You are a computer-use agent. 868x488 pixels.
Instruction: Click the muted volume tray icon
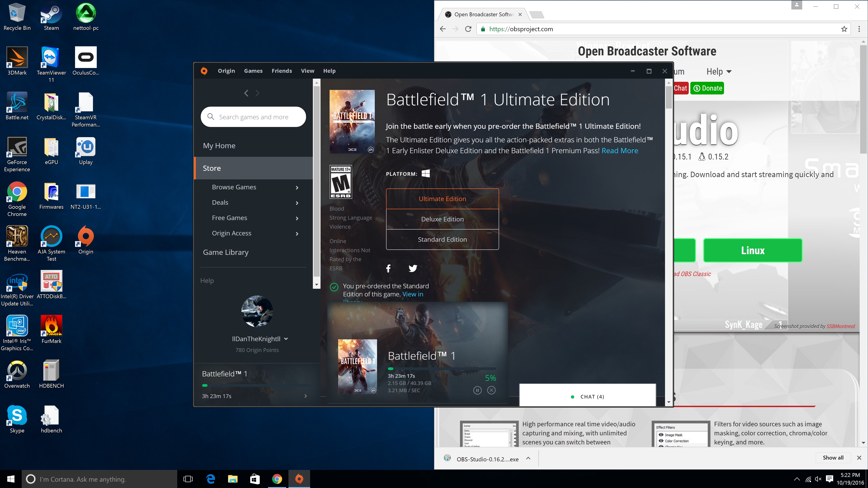coord(818,479)
